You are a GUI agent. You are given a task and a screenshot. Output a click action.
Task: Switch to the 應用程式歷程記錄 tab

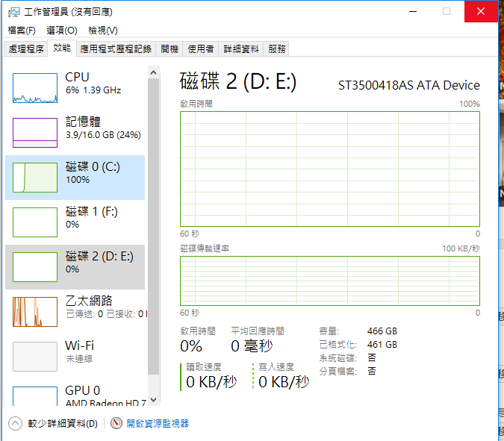pyautogui.click(x=116, y=49)
